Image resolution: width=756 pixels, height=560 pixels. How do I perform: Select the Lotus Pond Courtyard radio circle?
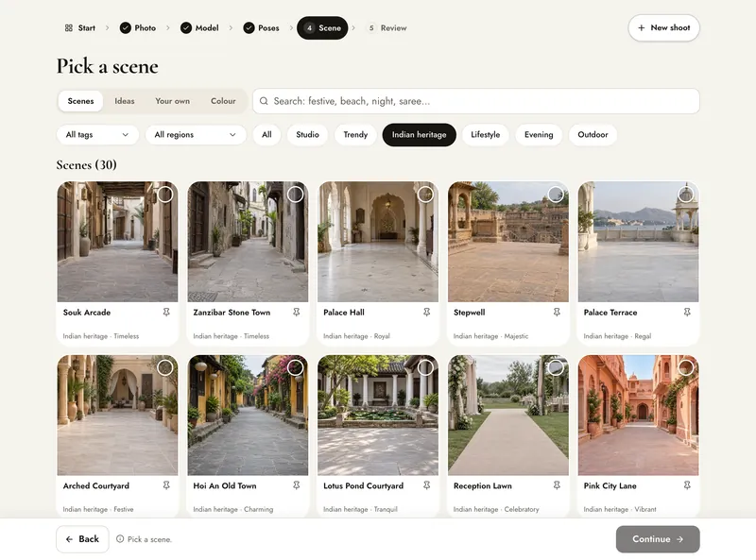[x=425, y=367]
